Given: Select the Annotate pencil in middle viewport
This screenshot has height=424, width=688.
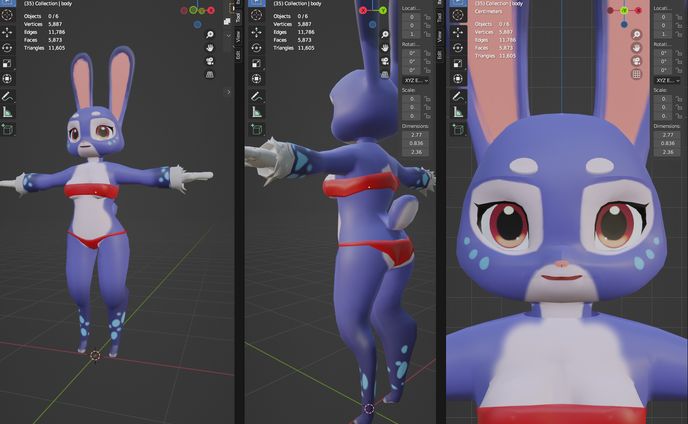Looking at the screenshot, I should tap(257, 96).
